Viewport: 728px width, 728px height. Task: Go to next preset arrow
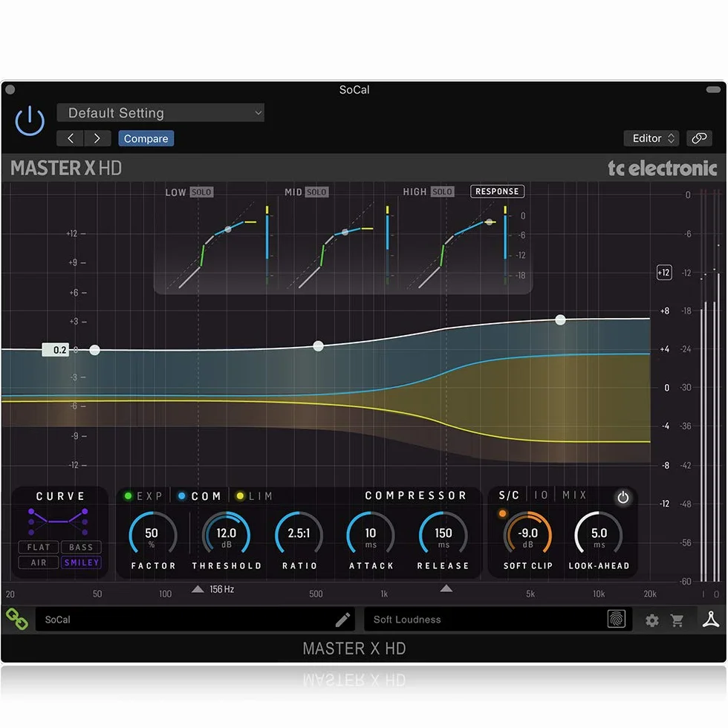[x=97, y=138]
